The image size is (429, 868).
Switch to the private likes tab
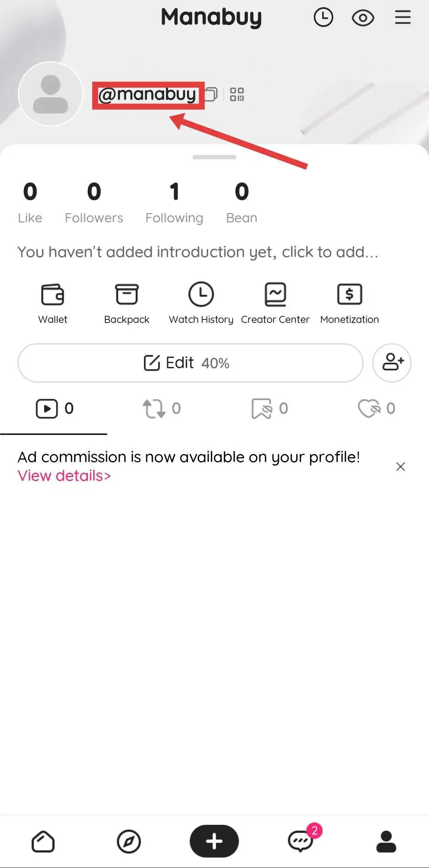377,408
